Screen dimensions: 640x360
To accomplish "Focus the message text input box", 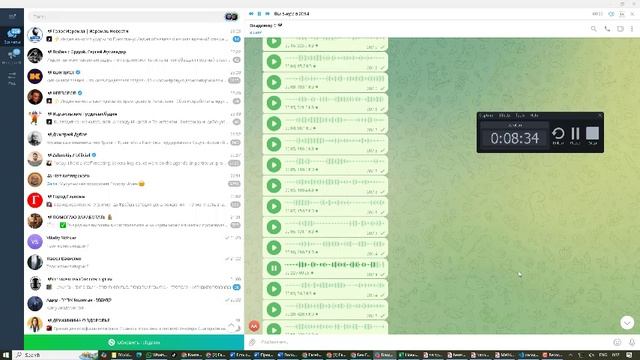I will tap(435, 342).
